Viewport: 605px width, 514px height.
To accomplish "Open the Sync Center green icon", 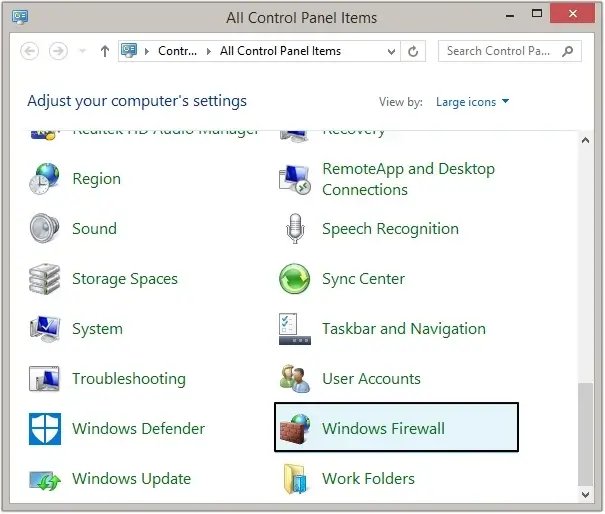I will 294,279.
